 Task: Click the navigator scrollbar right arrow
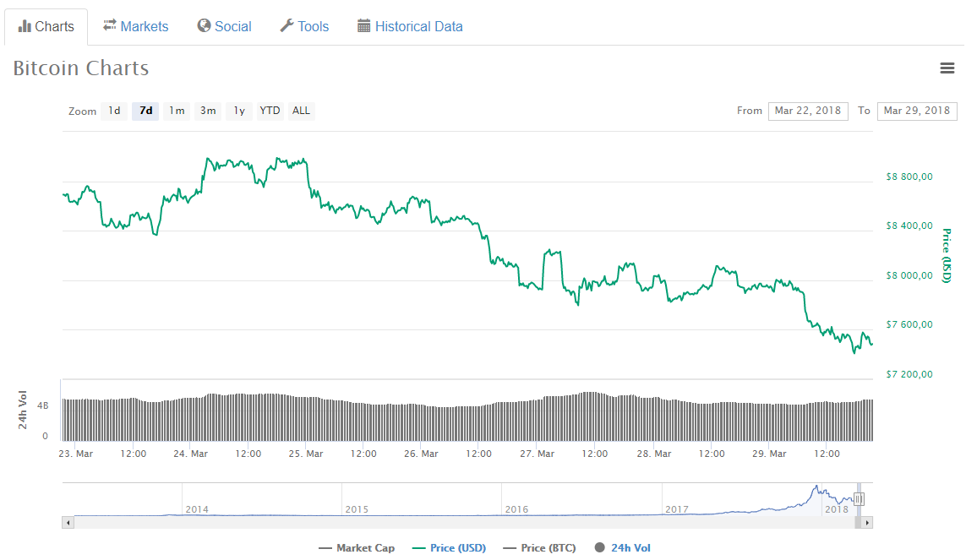pyautogui.click(x=867, y=523)
